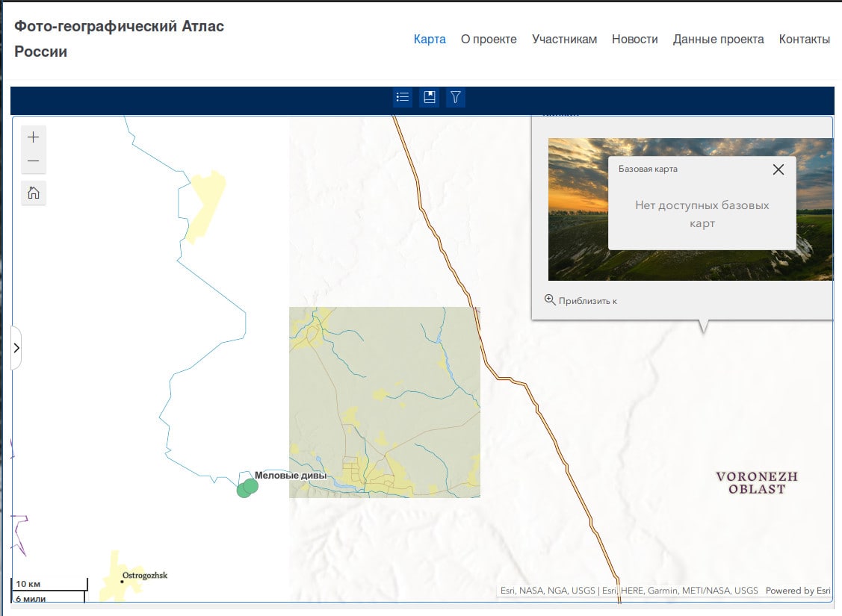Image resolution: width=842 pixels, height=616 pixels.
Task: Click the Voronezh Oblast map label
Action: click(757, 482)
